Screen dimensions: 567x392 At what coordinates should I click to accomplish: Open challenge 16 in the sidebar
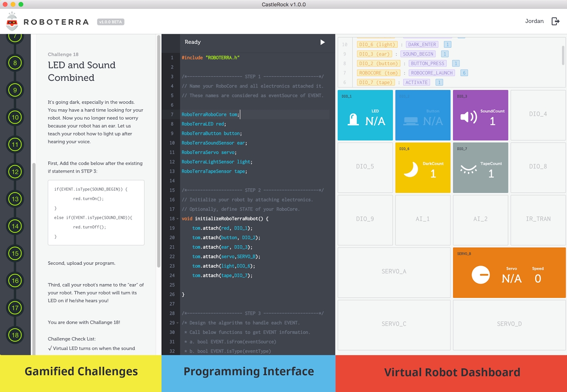click(x=15, y=281)
